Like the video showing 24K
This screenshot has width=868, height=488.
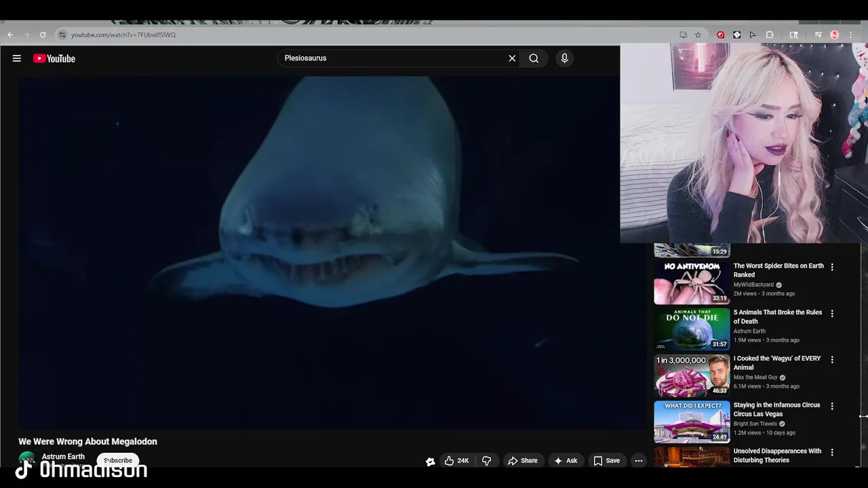[456, 461]
